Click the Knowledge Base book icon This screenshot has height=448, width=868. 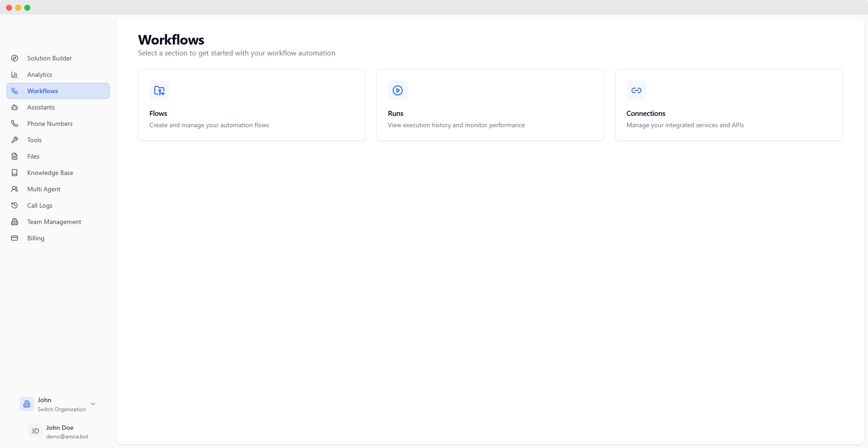tap(15, 173)
